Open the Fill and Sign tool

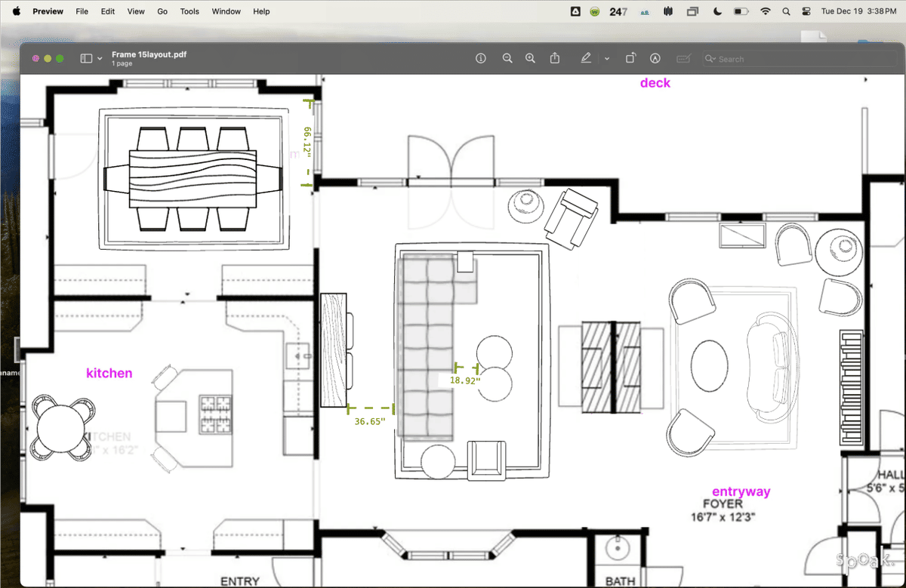683,58
